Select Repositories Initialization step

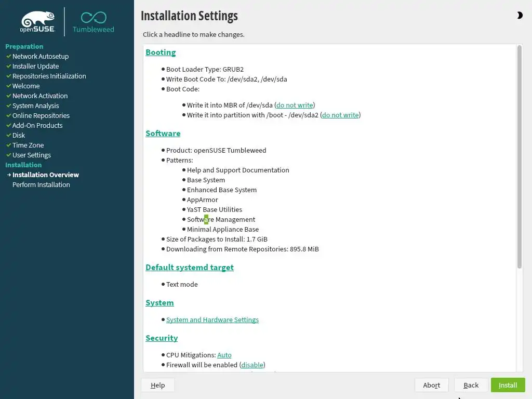click(x=49, y=76)
